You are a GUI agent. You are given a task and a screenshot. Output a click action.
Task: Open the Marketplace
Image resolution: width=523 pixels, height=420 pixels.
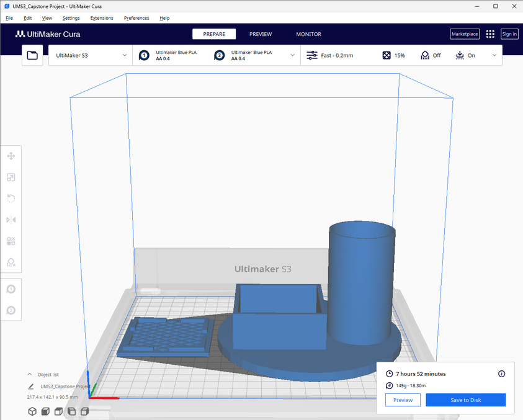465,34
